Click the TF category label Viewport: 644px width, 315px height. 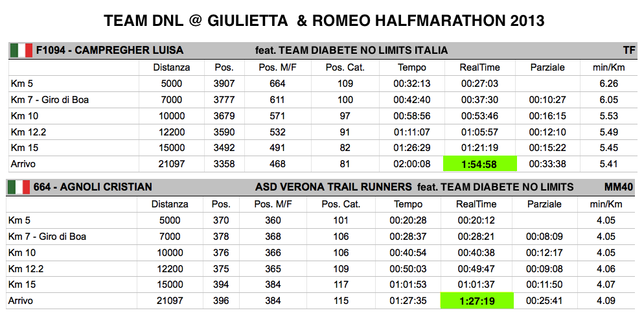[628, 51]
